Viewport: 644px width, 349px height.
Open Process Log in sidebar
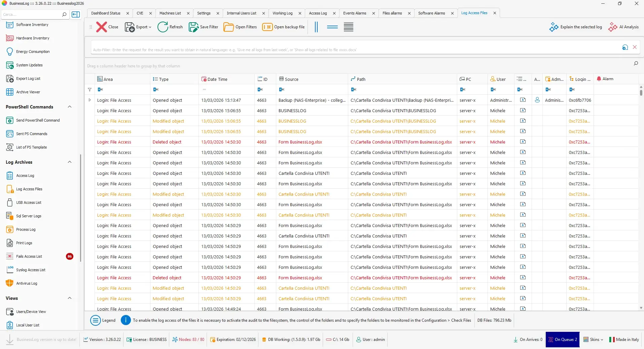point(26,229)
